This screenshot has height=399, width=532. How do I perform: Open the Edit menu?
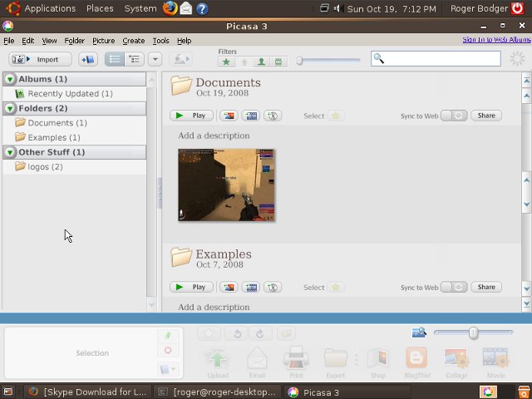(27, 41)
